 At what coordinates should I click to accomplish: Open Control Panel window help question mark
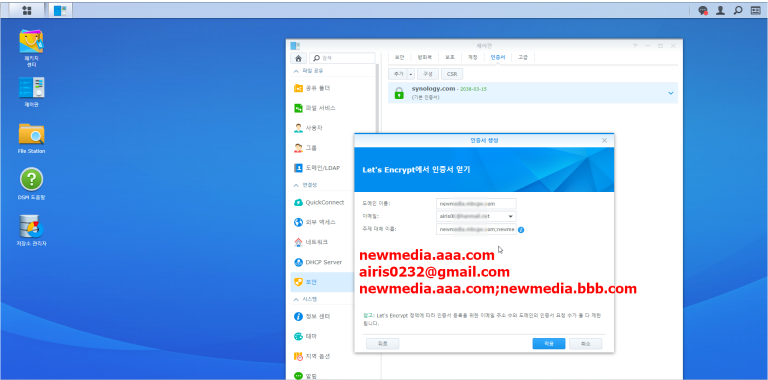[x=635, y=46]
